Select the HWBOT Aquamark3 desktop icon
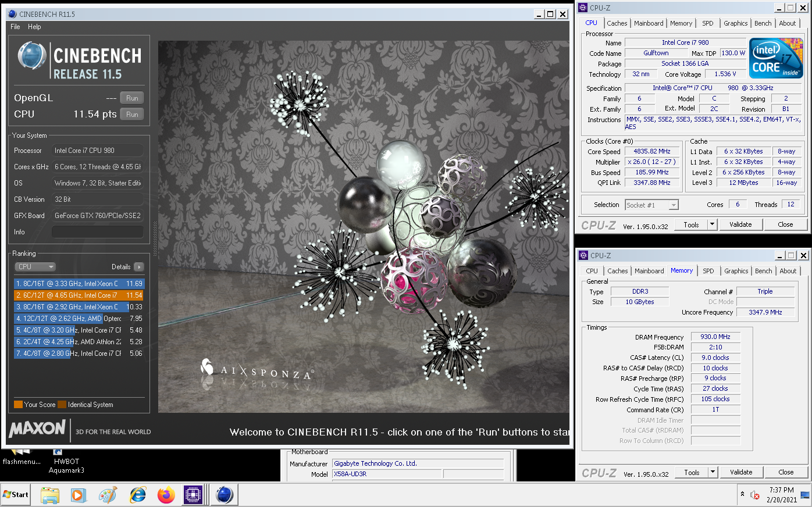 click(x=66, y=462)
